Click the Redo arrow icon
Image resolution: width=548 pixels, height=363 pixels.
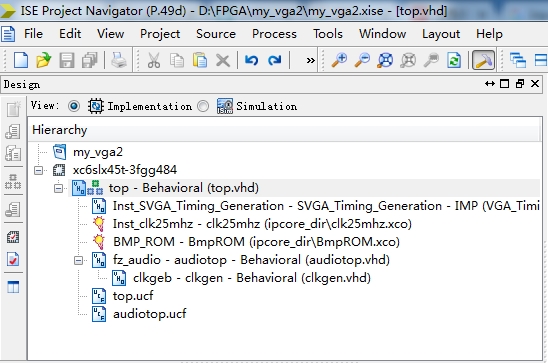pos(275,60)
